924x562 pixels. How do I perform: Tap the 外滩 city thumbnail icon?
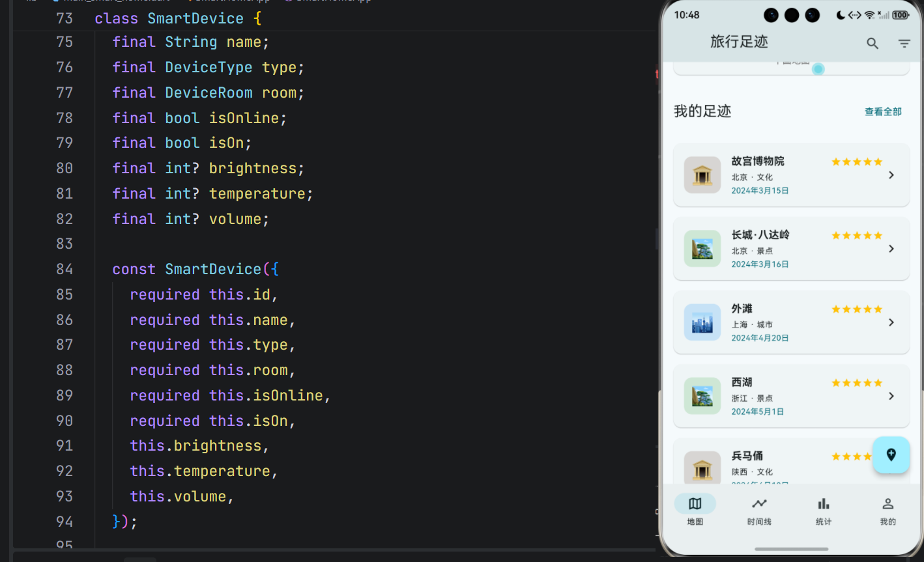(x=702, y=322)
